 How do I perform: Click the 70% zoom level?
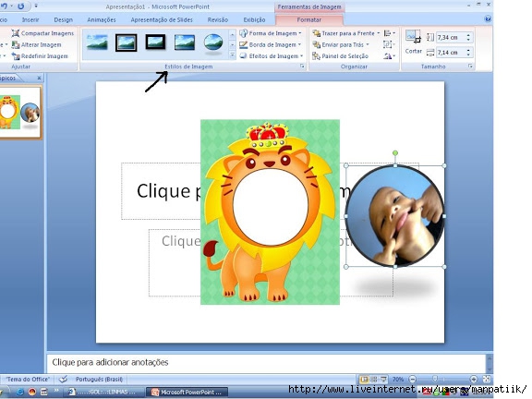coord(398,379)
